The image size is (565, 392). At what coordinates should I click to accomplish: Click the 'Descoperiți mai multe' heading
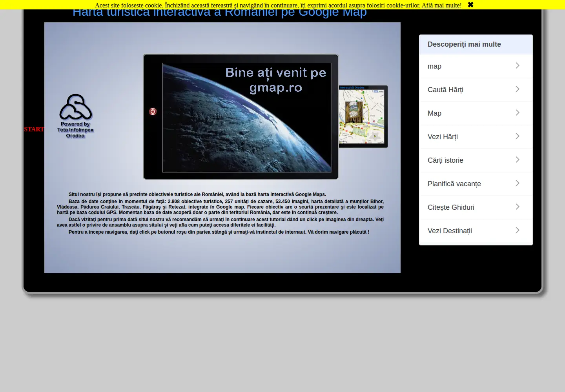point(464,44)
